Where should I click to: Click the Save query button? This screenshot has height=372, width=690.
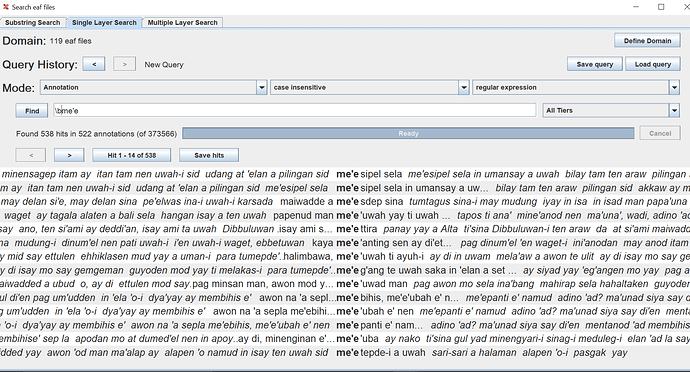click(595, 64)
